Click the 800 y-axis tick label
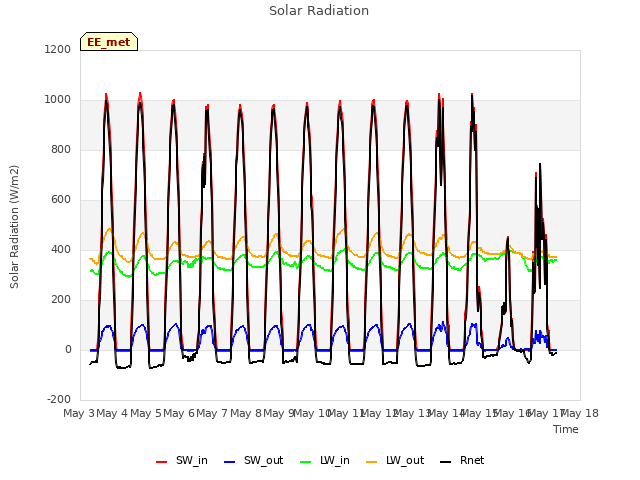The width and height of the screenshot is (640, 480). click(61, 150)
